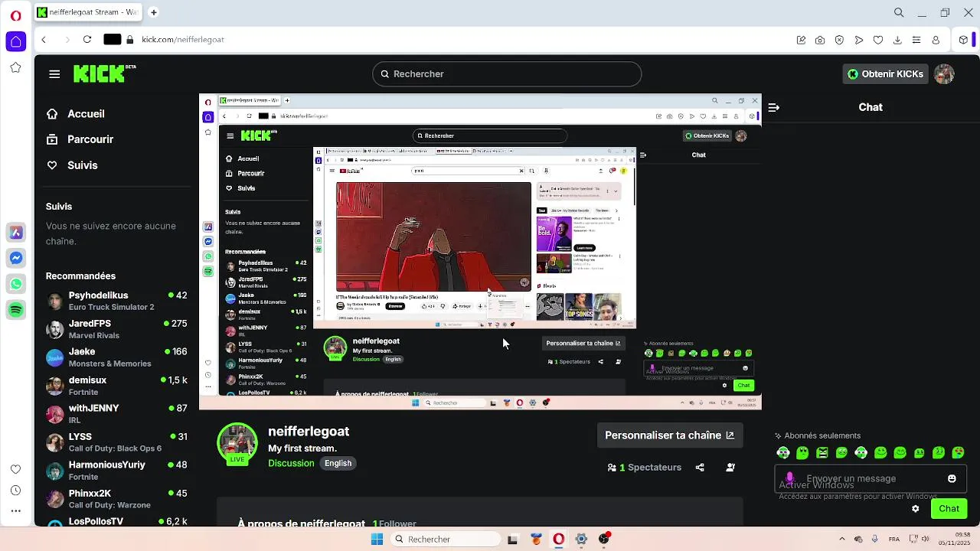Open Opera home sidebar button
Viewport: 980px width, 551px height.
pos(16,41)
